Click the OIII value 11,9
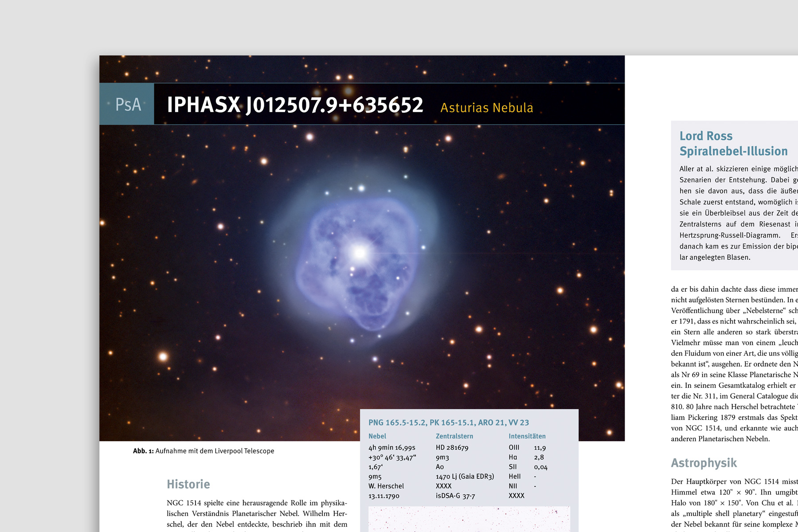The image size is (798, 532). point(540,448)
